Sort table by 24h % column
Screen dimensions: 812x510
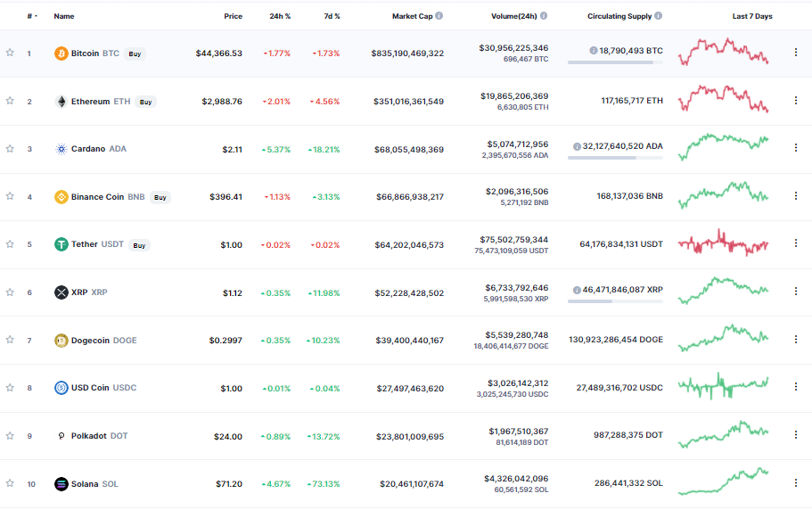pos(280,16)
